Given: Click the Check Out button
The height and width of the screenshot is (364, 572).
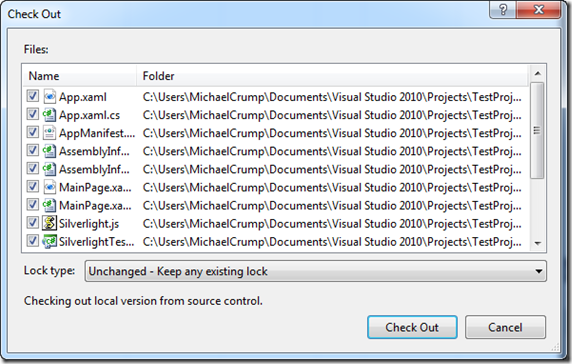Looking at the screenshot, I should click(412, 327).
